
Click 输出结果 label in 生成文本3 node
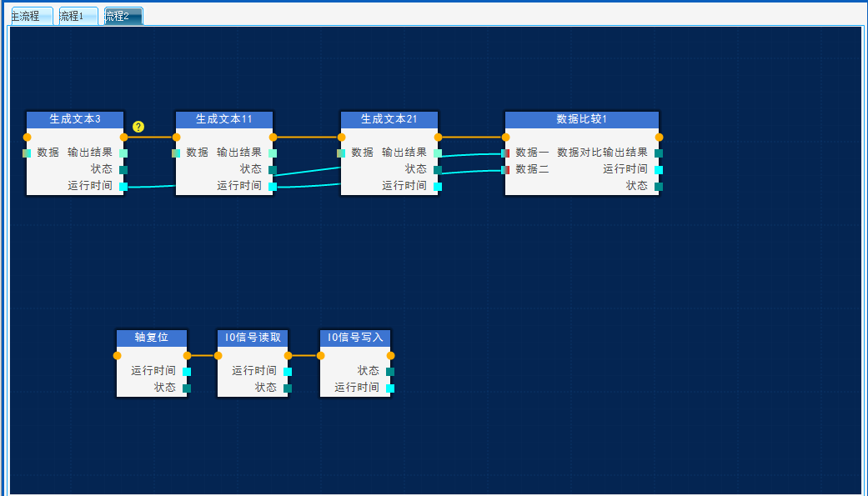[90, 153]
